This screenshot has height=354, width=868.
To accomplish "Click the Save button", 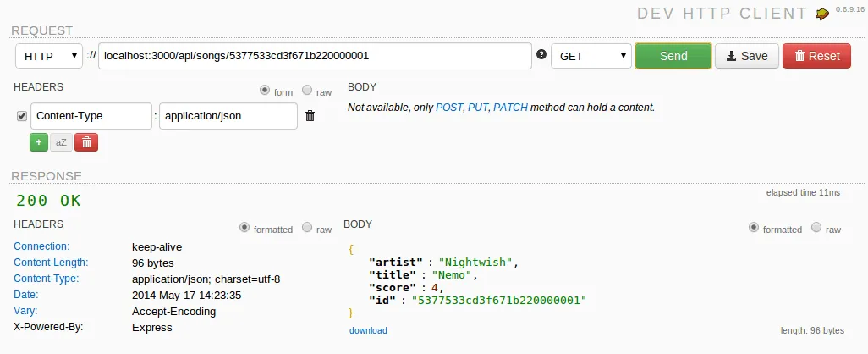I will tap(746, 56).
